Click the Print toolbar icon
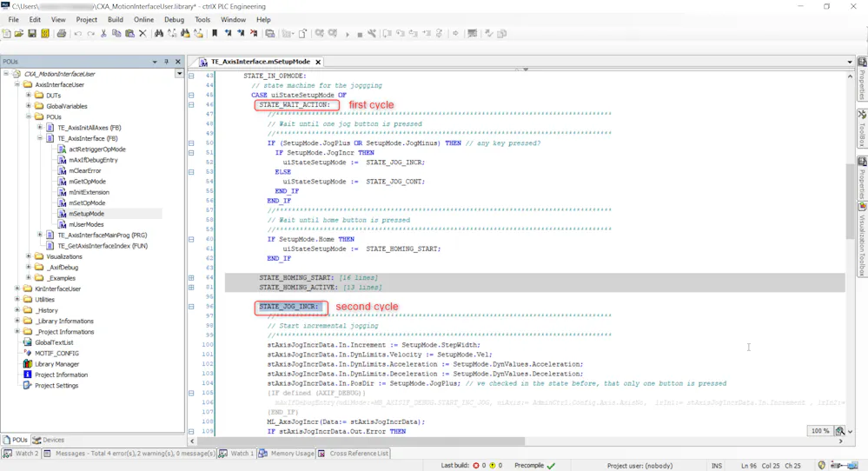This screenshot has width=868, height=471. pos(62,34)
